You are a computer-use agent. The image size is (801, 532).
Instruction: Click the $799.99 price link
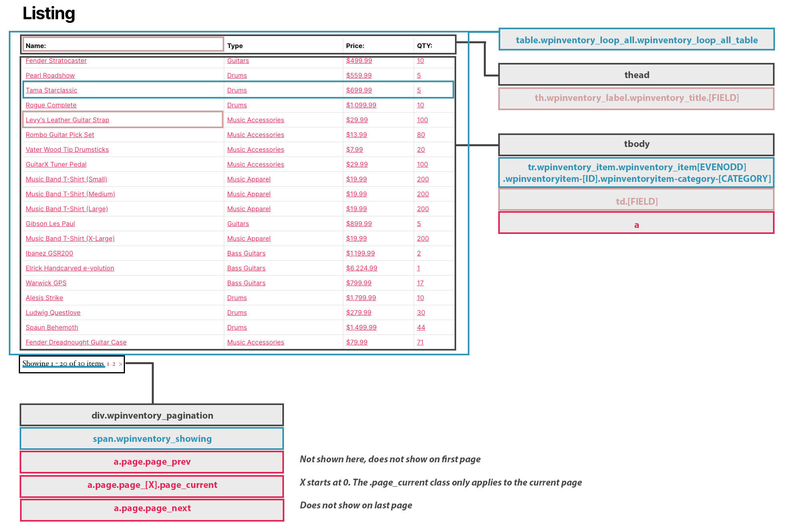coord(359,283)
